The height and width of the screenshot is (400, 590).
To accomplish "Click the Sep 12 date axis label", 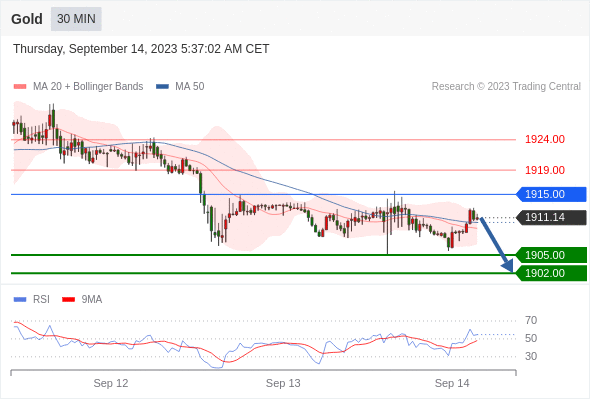I will [111, 383].
